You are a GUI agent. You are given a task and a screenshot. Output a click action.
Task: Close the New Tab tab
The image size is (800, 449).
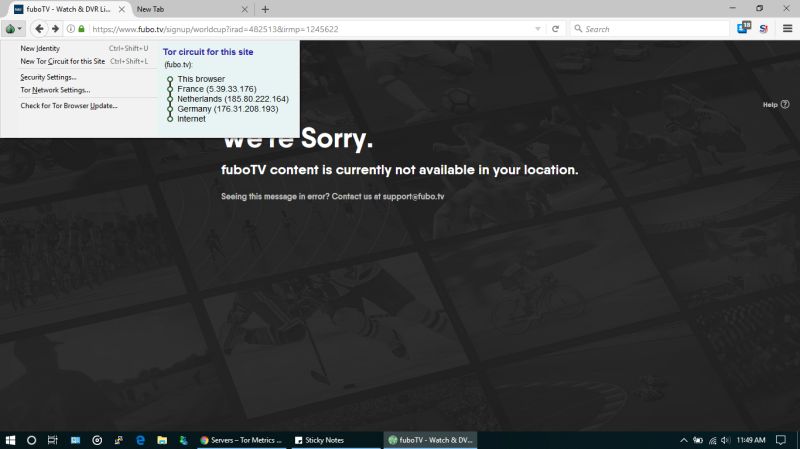[244, 9]
